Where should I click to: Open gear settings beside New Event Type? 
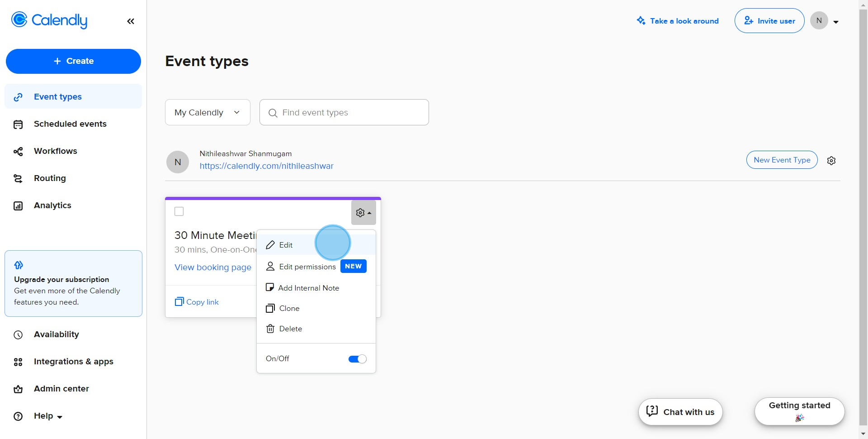click(x=831, y=161)
